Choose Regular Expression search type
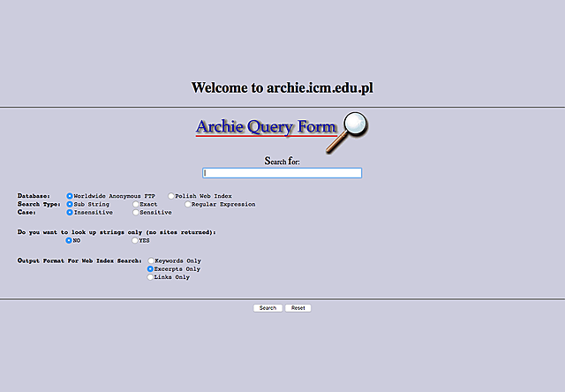Screen dimensions: 565x392 pyautogui.click(x=188, y=204)
